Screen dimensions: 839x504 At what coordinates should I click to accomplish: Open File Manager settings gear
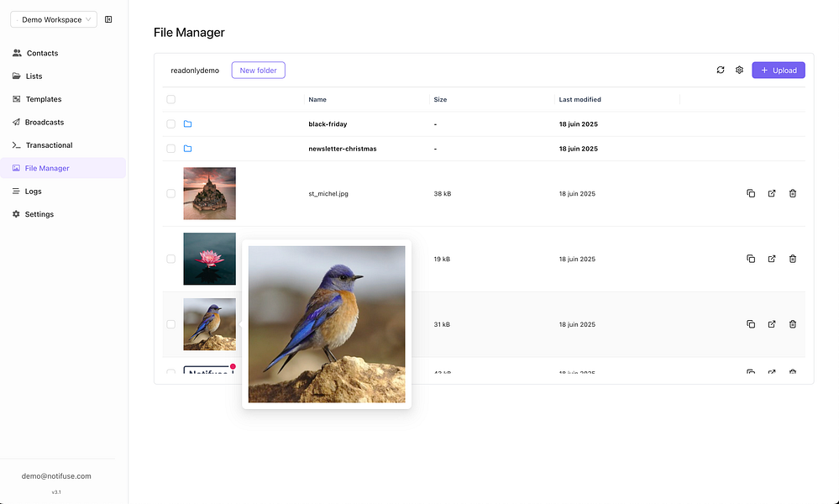(x=740, y=70)
